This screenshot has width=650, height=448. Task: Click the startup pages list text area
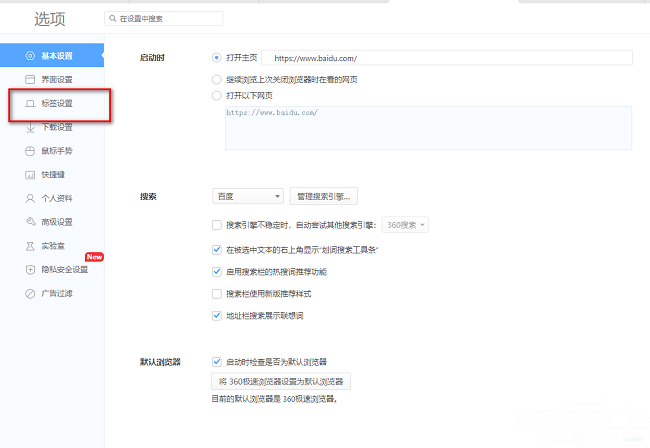click(x=428, y=128)
